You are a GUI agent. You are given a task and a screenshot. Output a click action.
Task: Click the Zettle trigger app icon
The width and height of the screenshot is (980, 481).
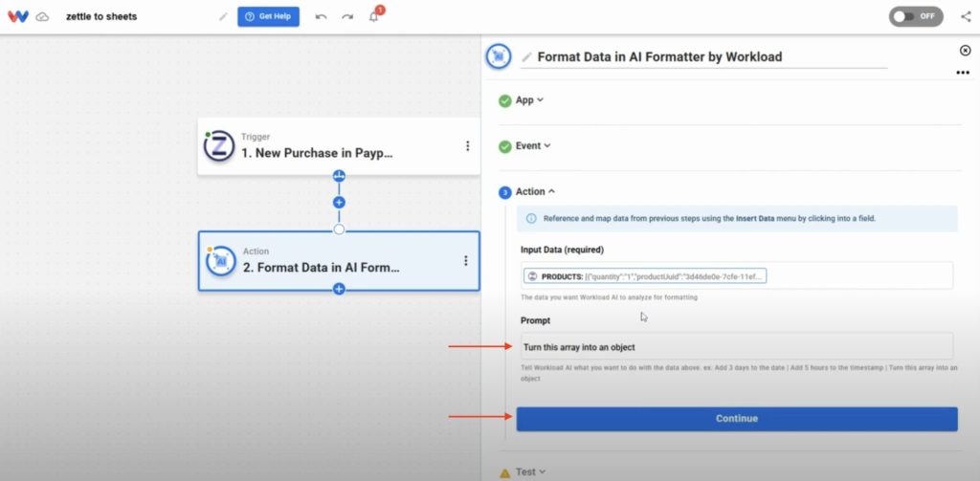(219, 146)
